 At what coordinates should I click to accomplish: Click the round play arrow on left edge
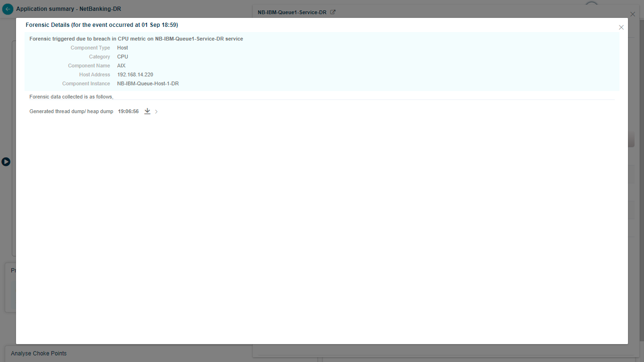(x=6, y=162)
